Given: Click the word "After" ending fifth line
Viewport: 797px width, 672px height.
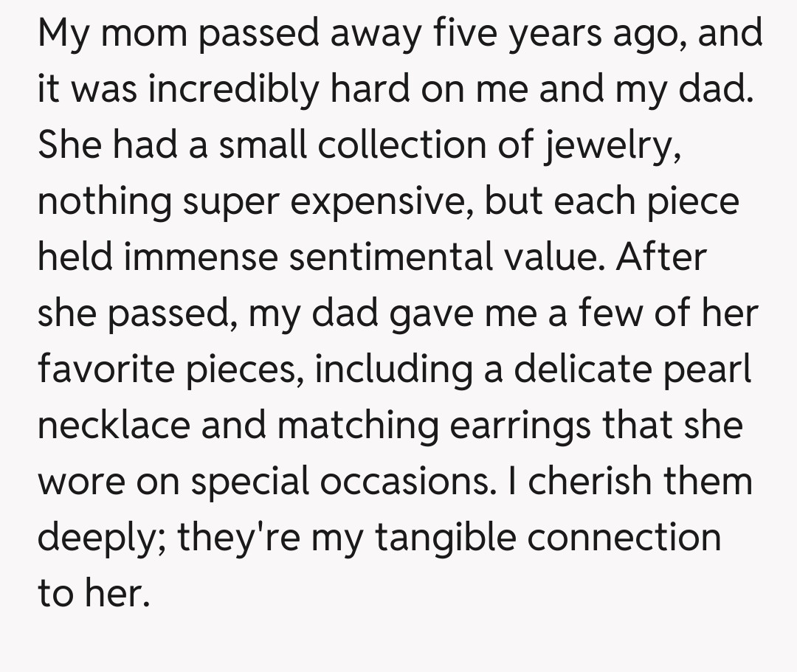Looking at the screenshot, I should coord(661,258).
